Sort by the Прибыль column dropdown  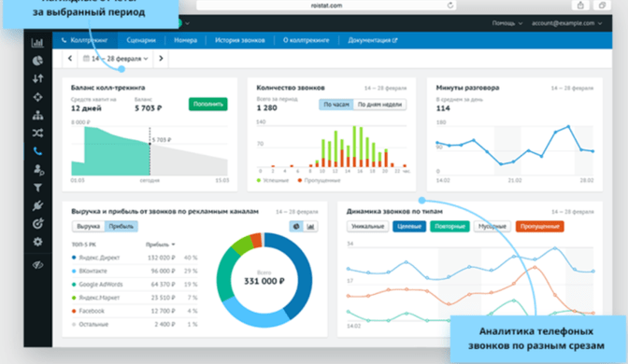pyautogui.click(x=160, y=245)
